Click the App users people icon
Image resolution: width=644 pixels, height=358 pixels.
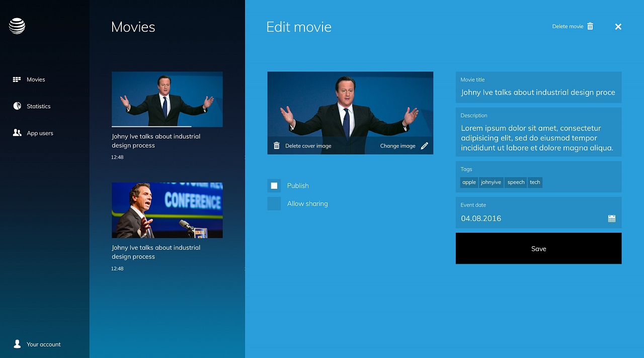click(17, 133)
